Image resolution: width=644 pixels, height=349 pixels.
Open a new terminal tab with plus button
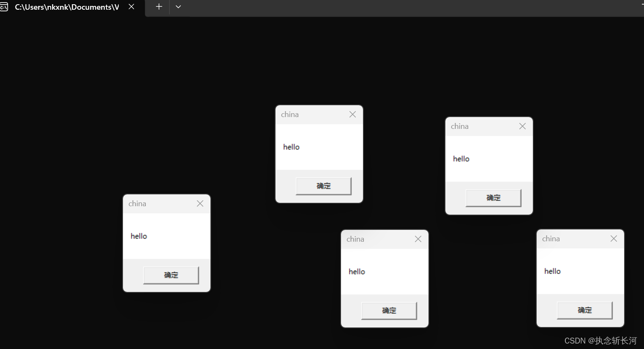(x=159, y=7)
